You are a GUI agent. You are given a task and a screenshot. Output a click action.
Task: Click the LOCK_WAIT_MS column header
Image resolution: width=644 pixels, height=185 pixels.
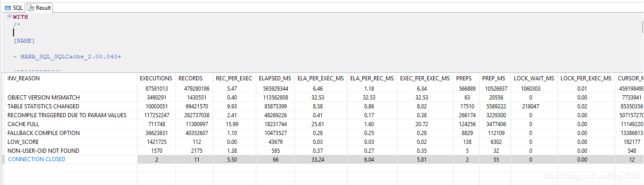534,78
